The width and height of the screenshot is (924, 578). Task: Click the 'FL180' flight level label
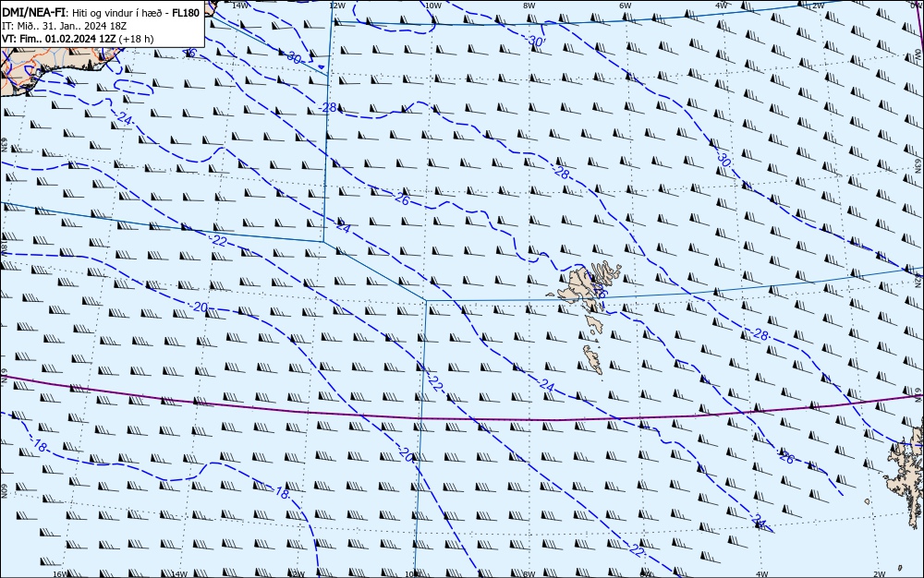[x=186, y=13]
